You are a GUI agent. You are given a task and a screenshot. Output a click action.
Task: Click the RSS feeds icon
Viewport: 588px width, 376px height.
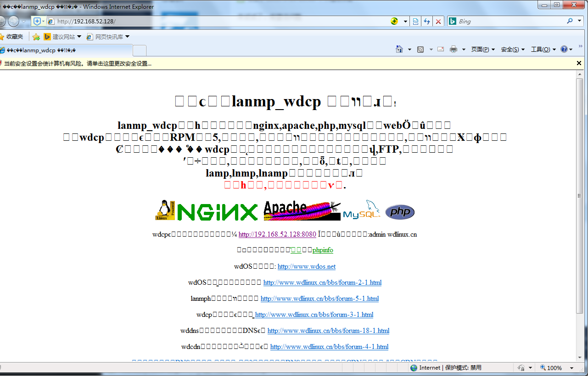click(420, 49)
